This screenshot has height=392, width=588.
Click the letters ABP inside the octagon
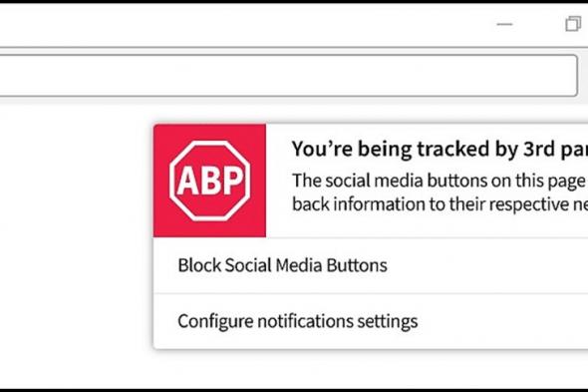[x=209, y=181]
